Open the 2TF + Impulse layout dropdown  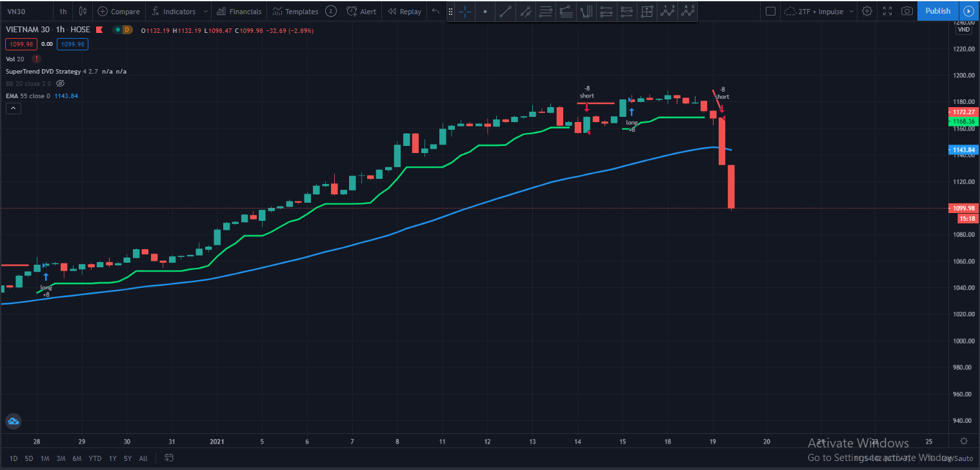[x=819, y=11]
